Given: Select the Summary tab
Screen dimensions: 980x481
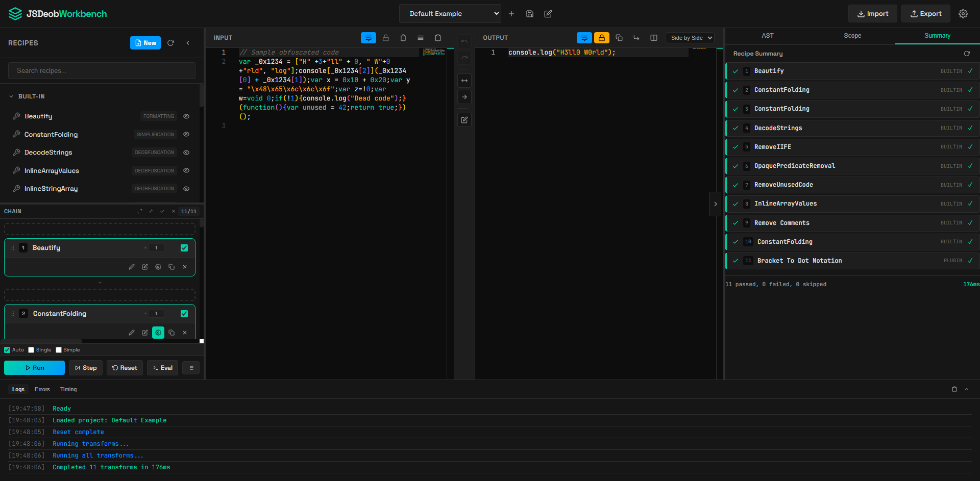Looking at the screenshot, I should pyautogui.click(x=937, y=36).
